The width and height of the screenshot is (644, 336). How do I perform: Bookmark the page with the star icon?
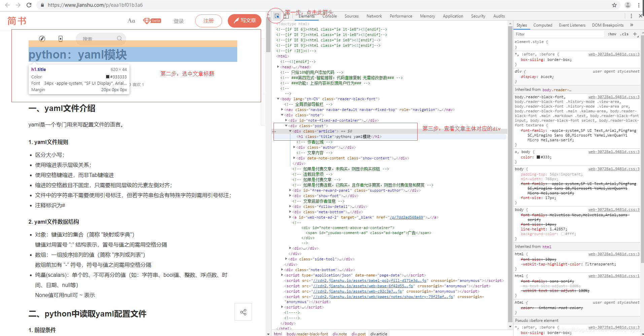[614, 5]
